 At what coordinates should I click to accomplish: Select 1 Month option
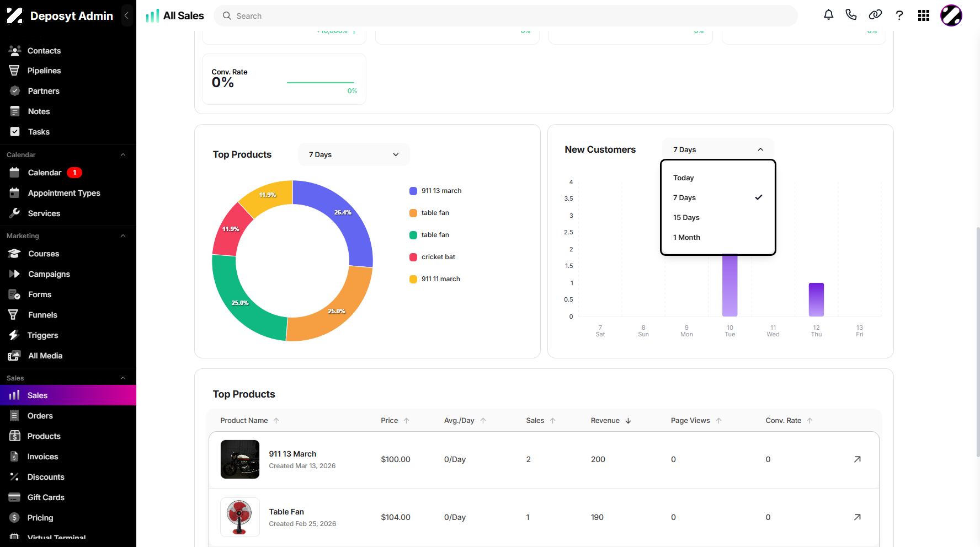pyautogui.click(x=718, y=238)
